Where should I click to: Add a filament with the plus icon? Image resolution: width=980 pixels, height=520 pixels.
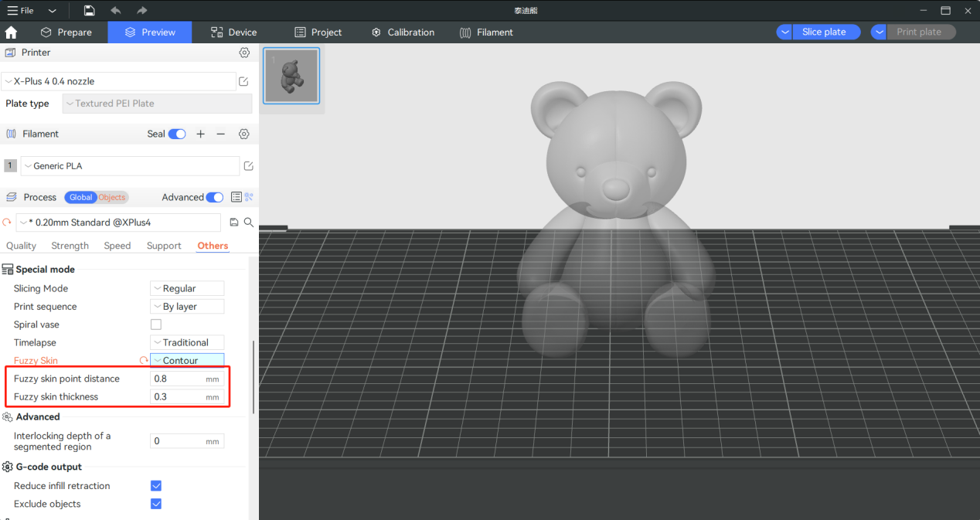pos(201,134)
